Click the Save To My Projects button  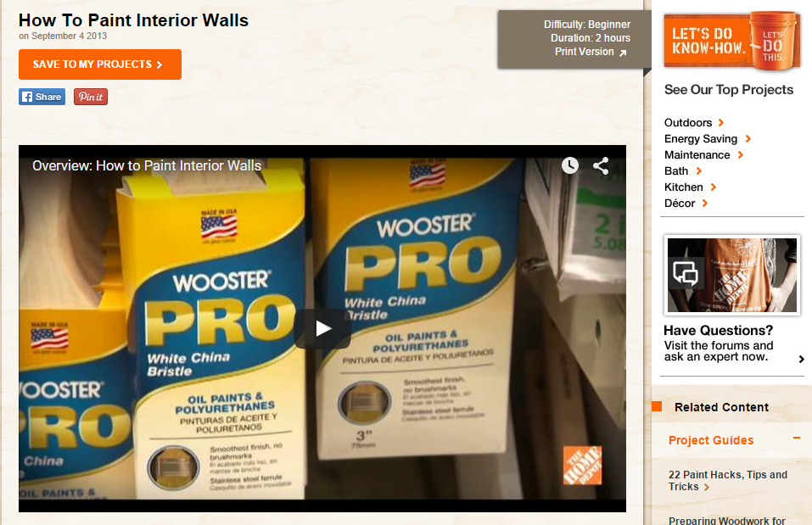tap(100, 64)
